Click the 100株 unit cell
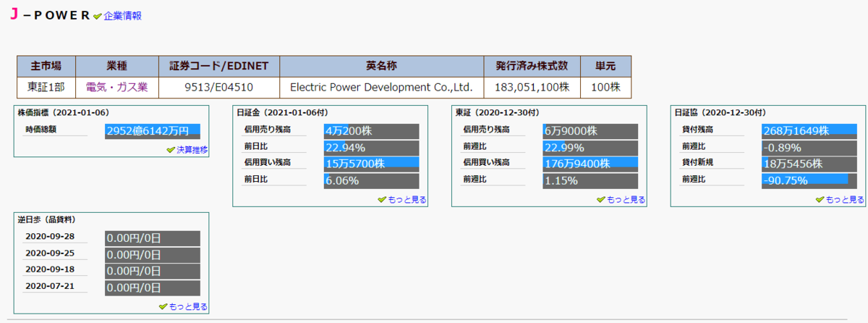Screen dimensions: 868x323 (606, 87)
